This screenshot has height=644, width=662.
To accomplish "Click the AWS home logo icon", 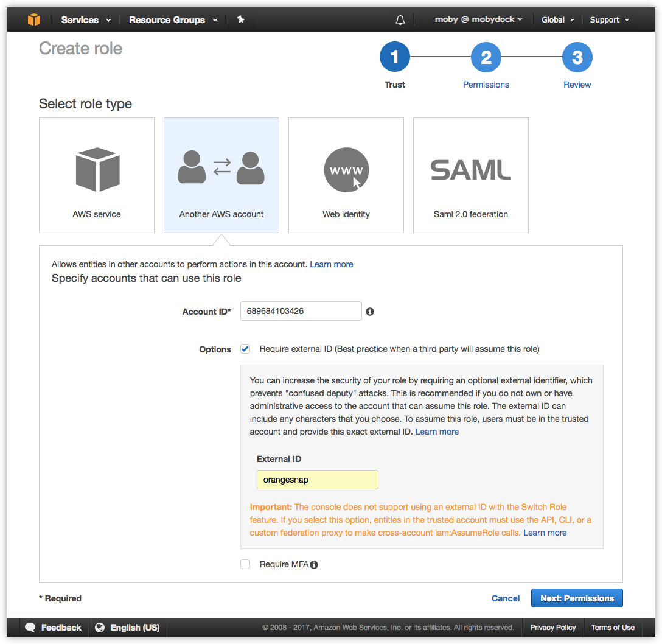I will tap(34, 19).
